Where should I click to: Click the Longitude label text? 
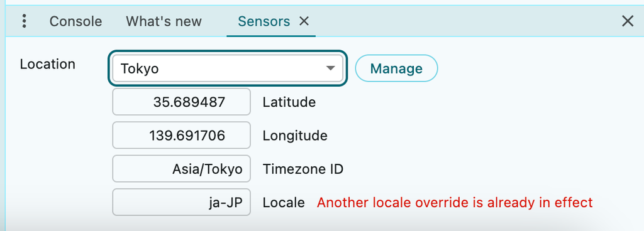[x=295, y=136]
